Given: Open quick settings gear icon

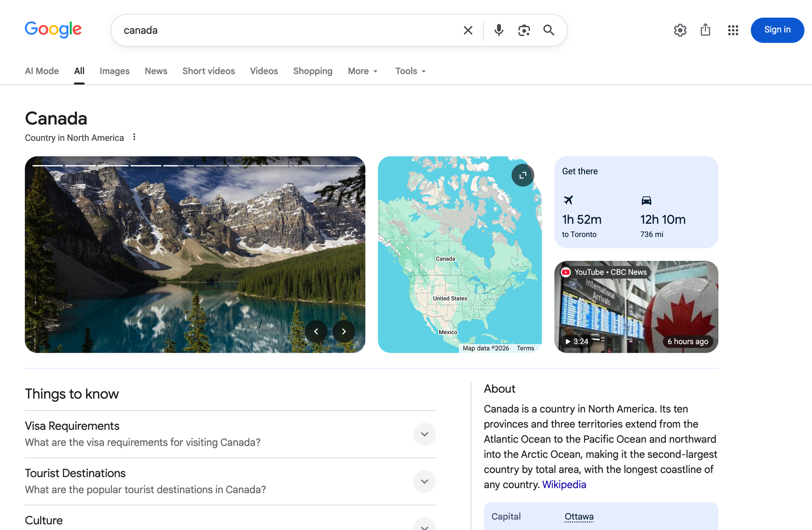Looking at the screenshot, I should coord(680,30).
